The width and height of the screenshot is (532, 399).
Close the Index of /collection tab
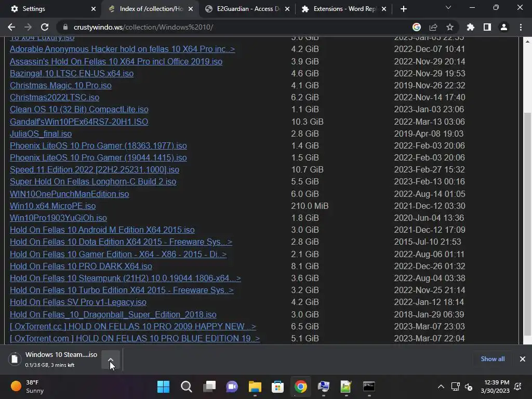click(191, 9)
